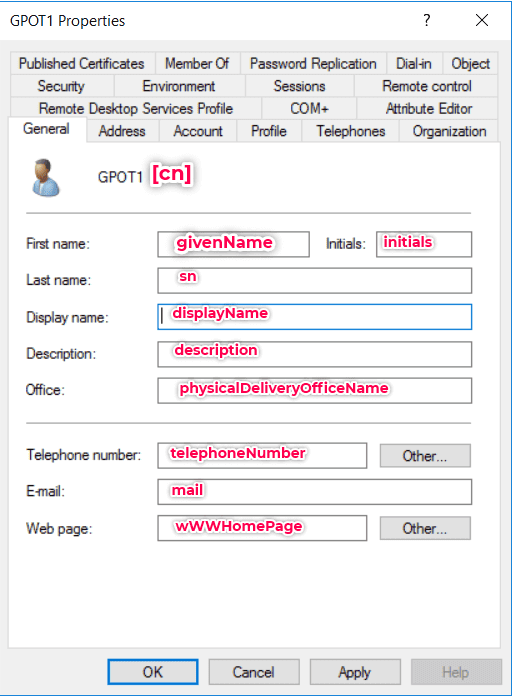This screenshot has width=513, height=697.
Task: Click the 'E-mail:' label
Action: coord(45,491)
